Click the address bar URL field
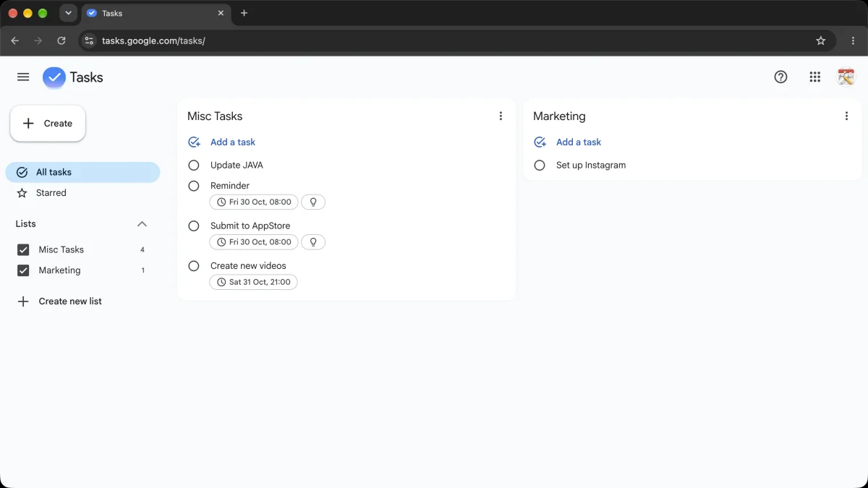Screen dimensions: 868x488 pos(456,40)
